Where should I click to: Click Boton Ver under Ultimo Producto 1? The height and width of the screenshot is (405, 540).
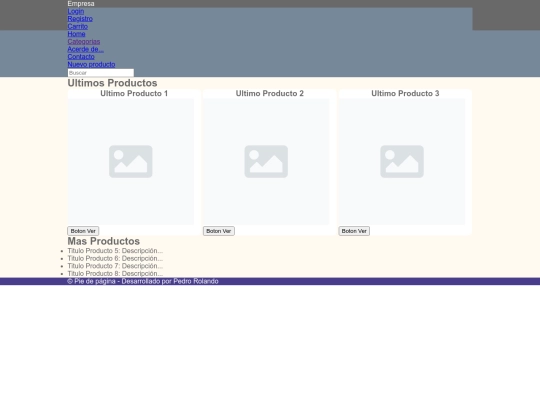(x=83, y=231)
